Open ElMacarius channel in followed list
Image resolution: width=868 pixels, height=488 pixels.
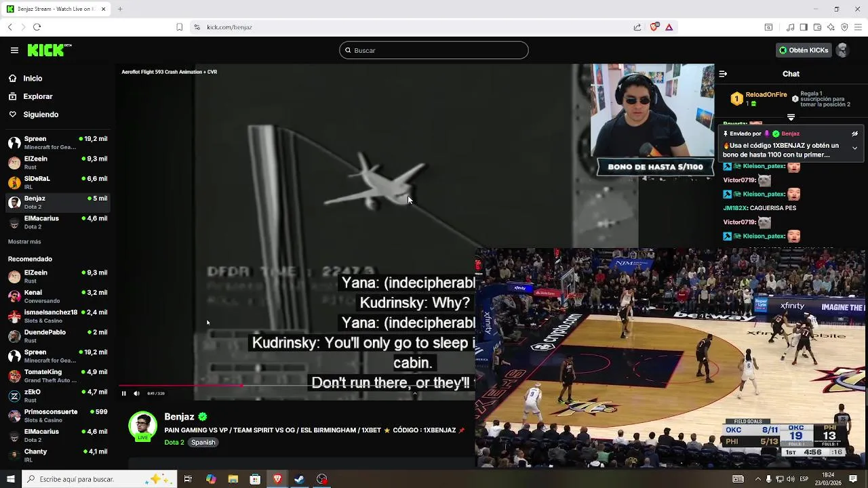(58, 222)
